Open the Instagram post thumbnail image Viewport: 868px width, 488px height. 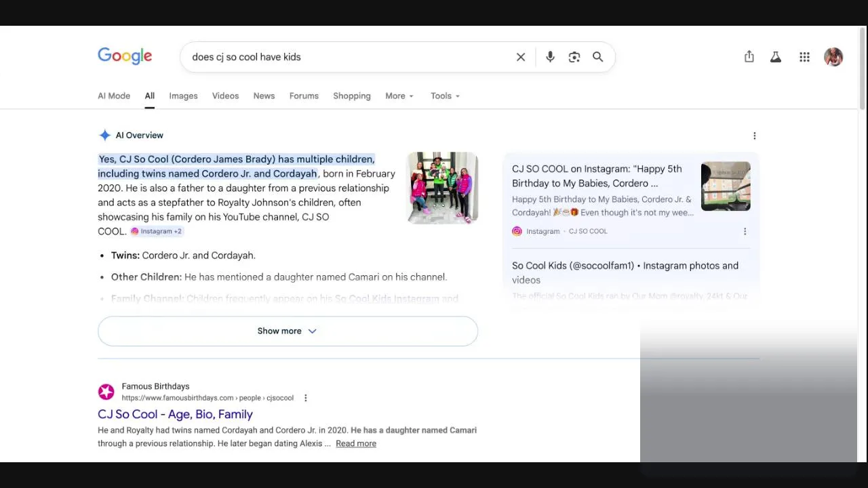tap(726, 186)
